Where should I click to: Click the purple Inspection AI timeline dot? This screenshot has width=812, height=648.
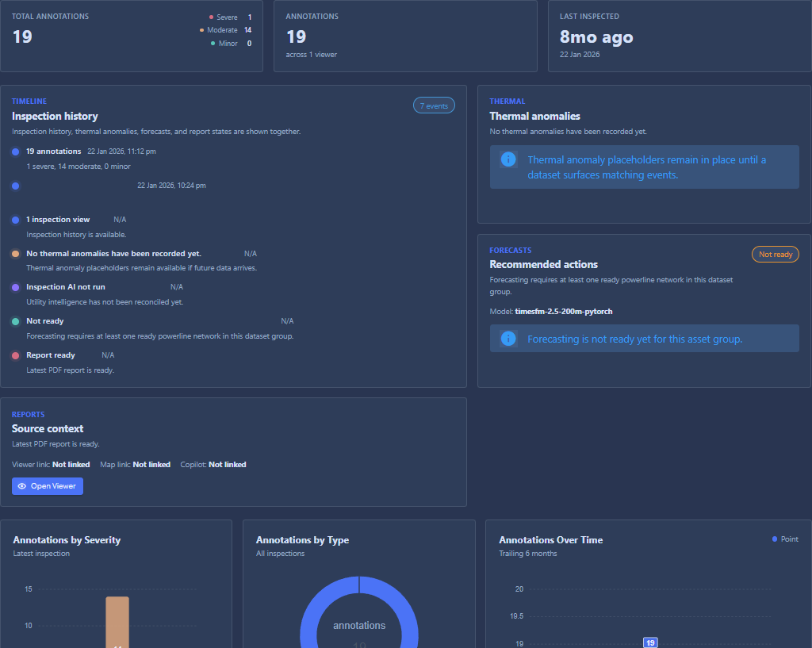click(16, 287)
